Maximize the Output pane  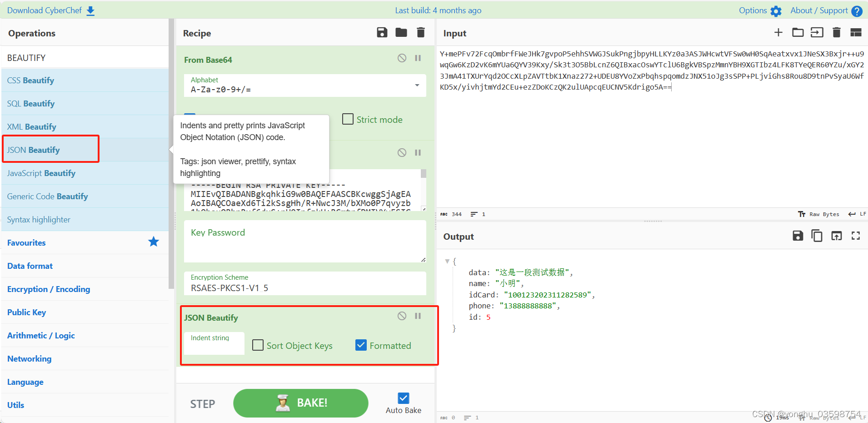[x=856, y=236]
